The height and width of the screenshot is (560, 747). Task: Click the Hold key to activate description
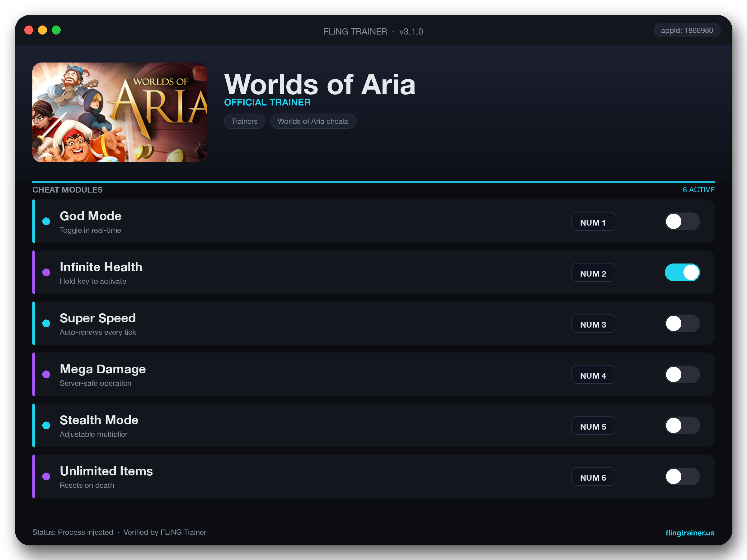click(93, 281)
